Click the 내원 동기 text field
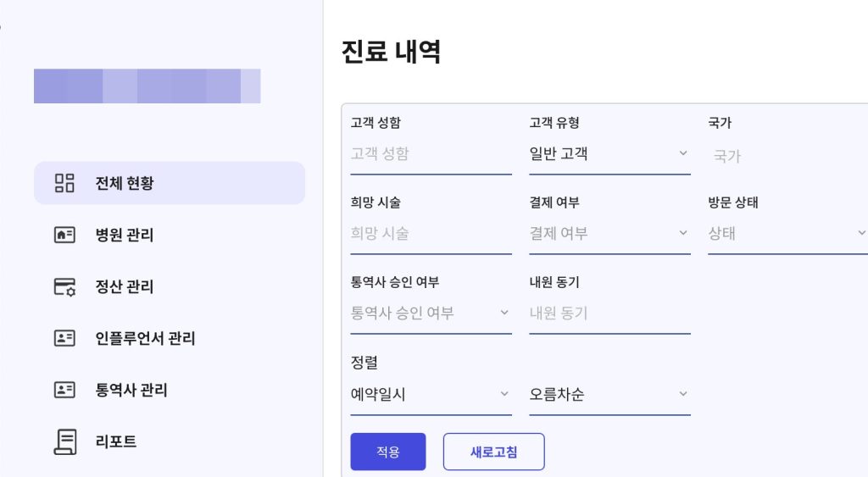 tap(609, 313)
